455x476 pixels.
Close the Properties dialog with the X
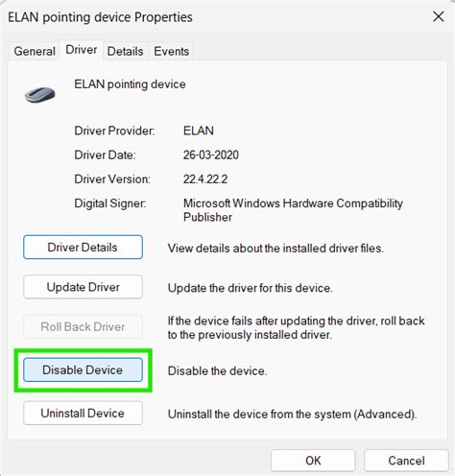pos(439,16)
